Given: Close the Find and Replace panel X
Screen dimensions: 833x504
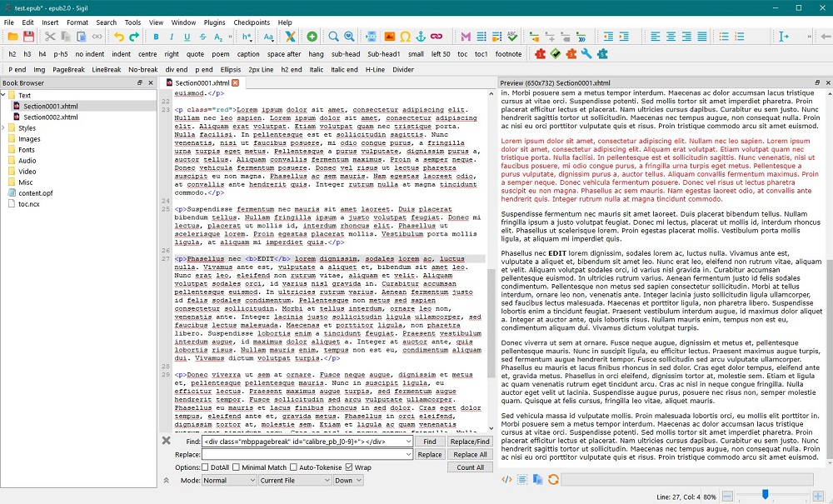Looking at the screenshot, I should pyautogui.click(x=167, y=441).
